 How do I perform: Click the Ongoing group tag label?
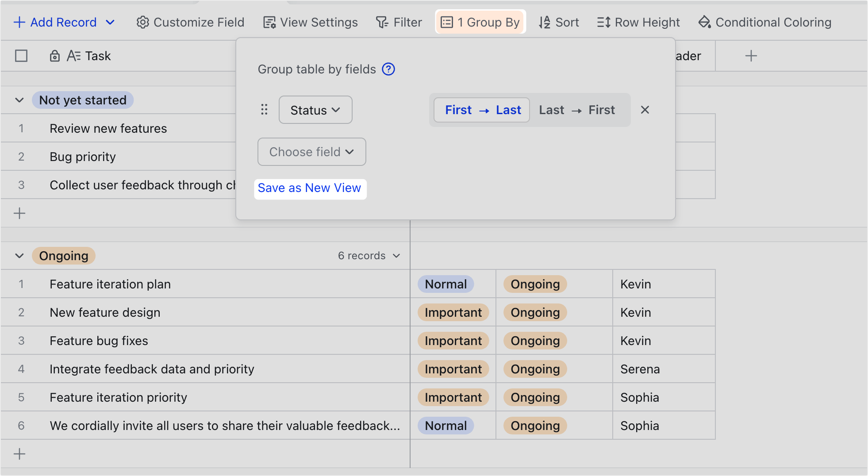pos(64,256)
